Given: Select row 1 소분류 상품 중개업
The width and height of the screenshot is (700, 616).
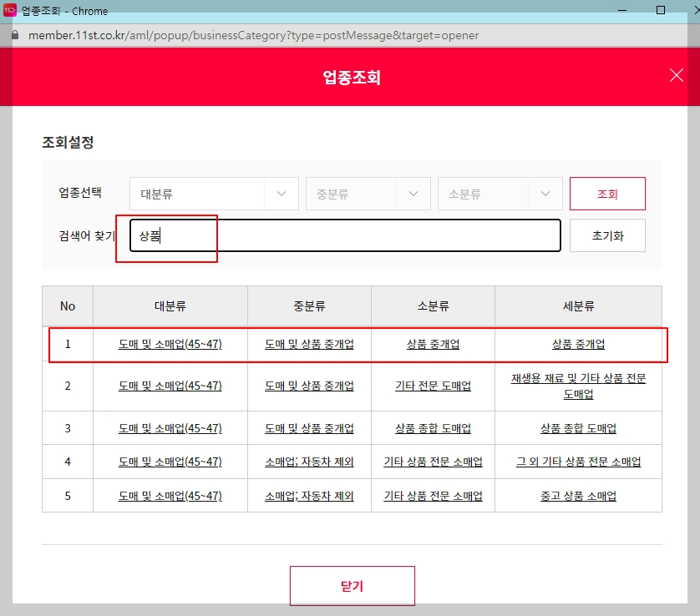Looking at the screenshot, I should [433, 344].
